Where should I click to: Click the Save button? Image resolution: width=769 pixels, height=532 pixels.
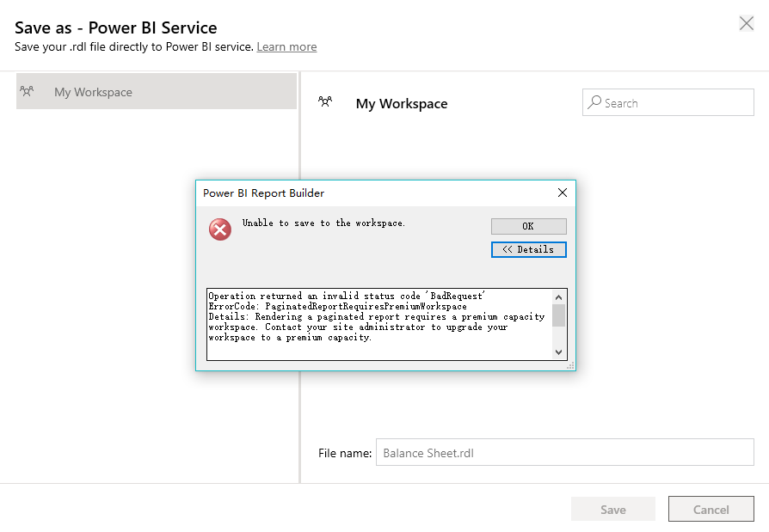(613, 510)
